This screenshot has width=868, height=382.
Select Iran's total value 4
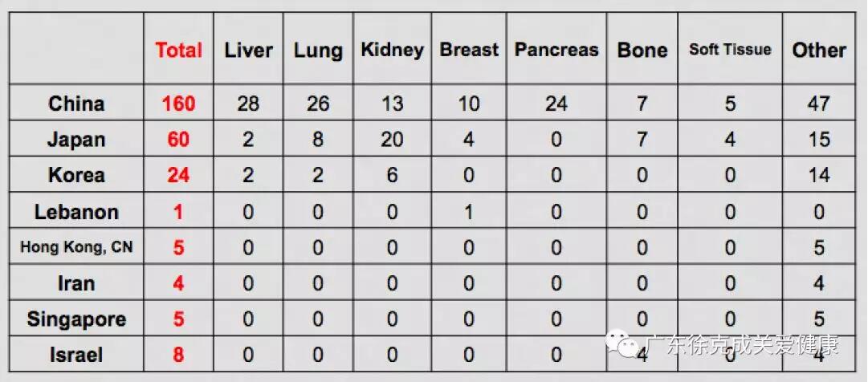(x=178, y=283)
